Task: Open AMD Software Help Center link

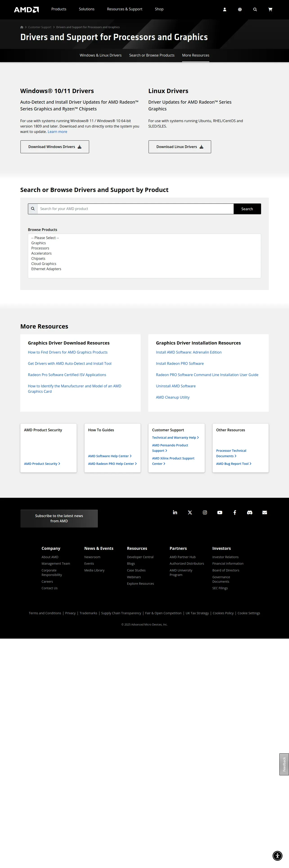Action: point(110,456)
